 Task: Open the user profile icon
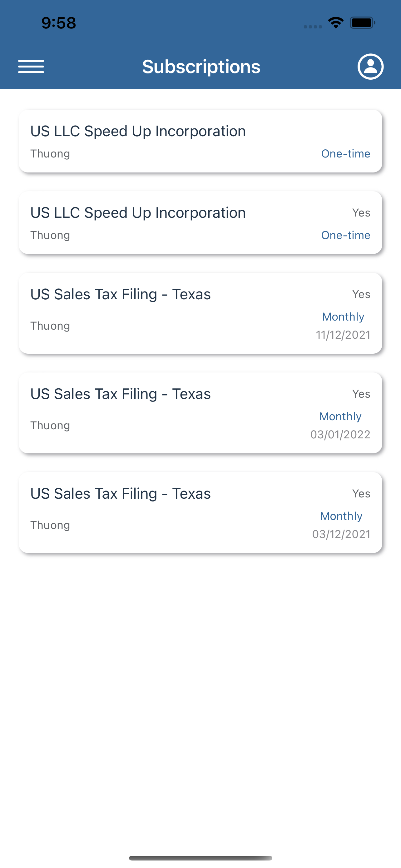pos(370,66)
